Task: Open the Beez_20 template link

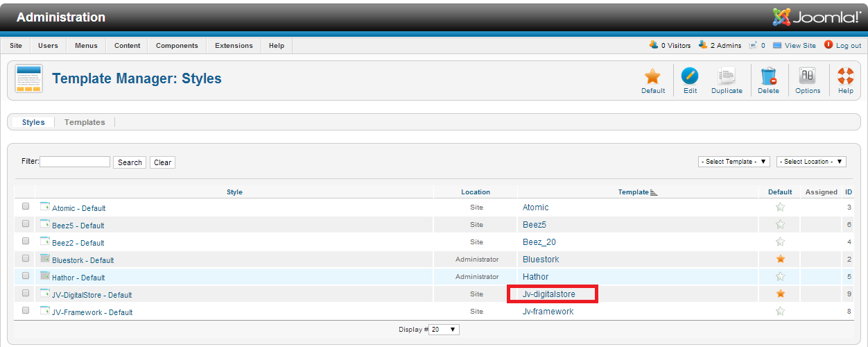Action: (539, 242)
